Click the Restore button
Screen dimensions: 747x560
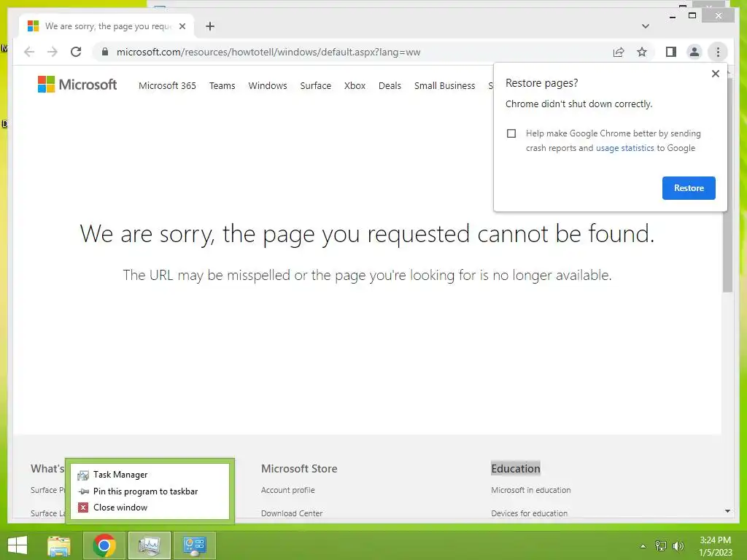pyautogui.click(x=689, y=187)
